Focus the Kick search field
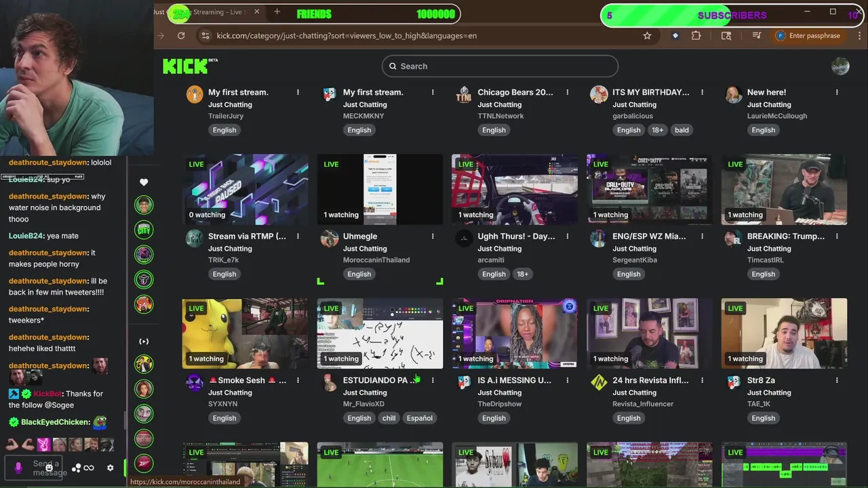The image size is (868, 488). tap(500, 66)
